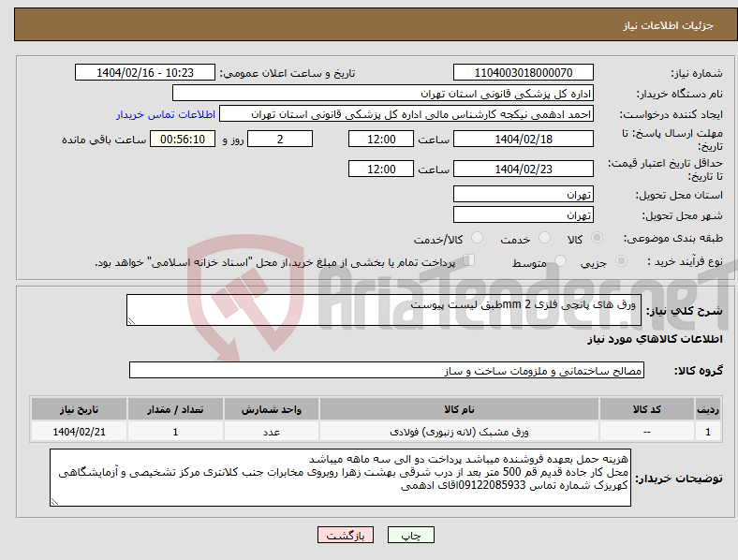
Task: Click the buyer organization name field
Action: (x=383, y=93)
